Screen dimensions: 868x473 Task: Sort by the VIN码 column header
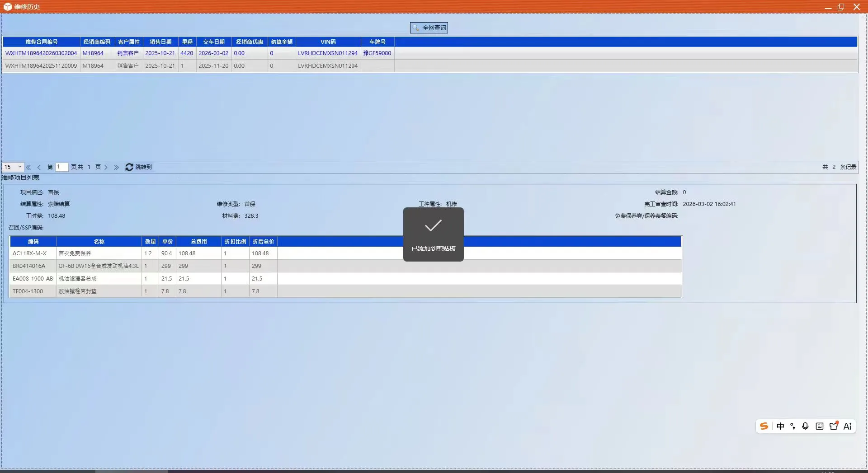point(328,42)
